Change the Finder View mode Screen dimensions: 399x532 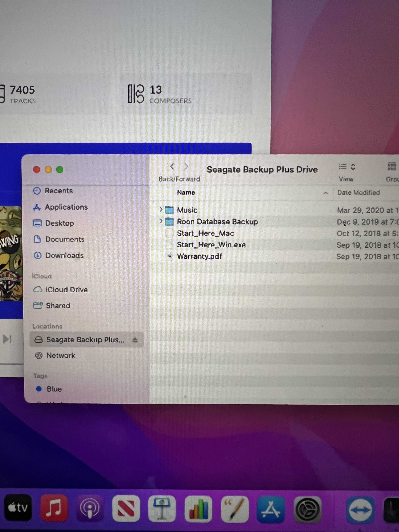point(347,167)
